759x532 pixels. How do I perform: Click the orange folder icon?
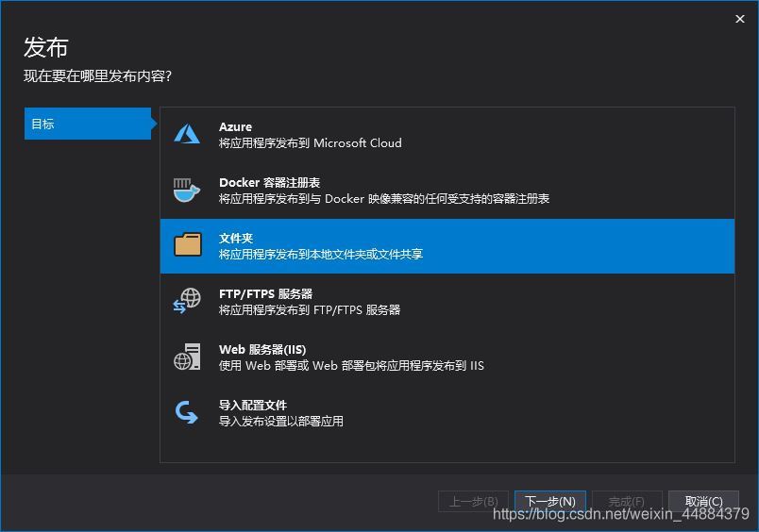(x=188, y=244)
